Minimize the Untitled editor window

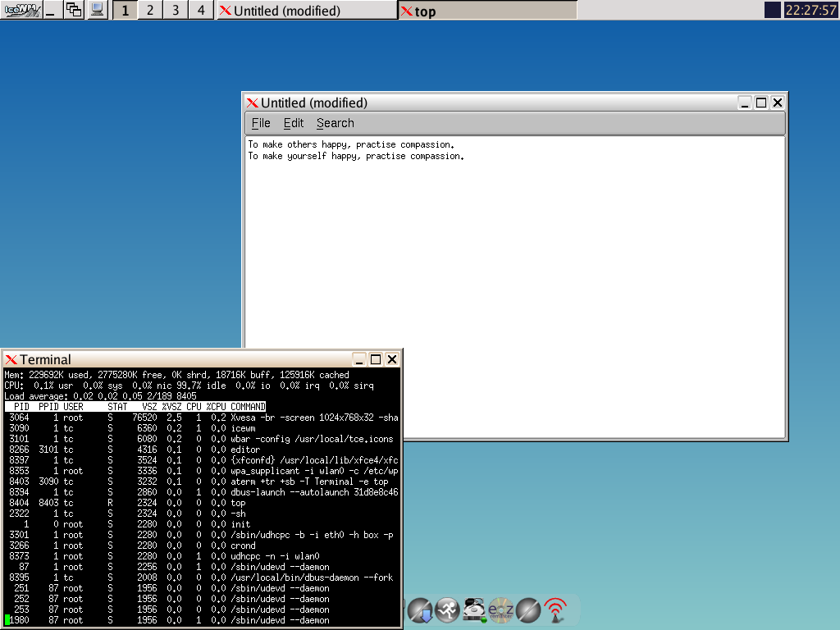[745, 103]
